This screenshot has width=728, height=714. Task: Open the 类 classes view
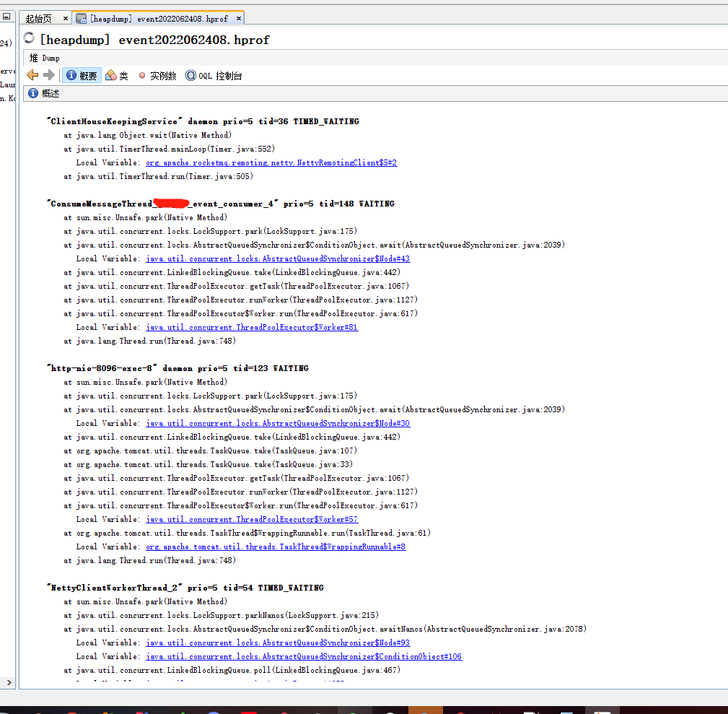click(116, 74)
